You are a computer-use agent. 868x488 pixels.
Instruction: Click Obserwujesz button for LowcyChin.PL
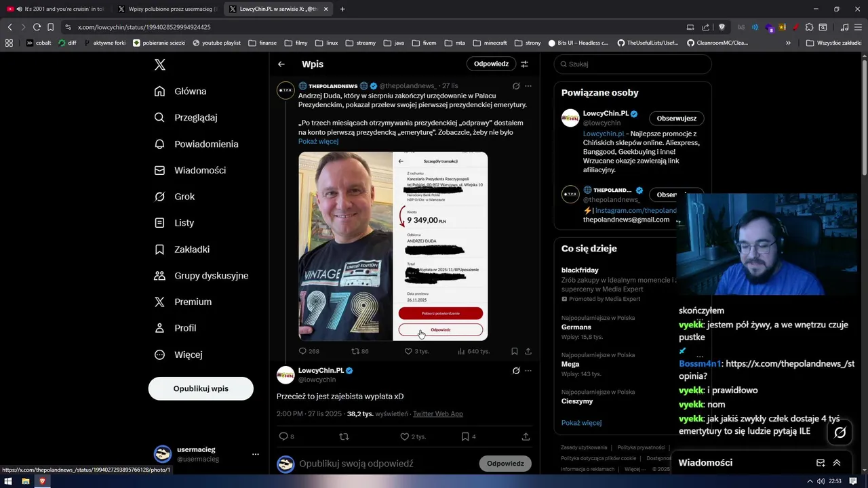click(x=677, y=118)
